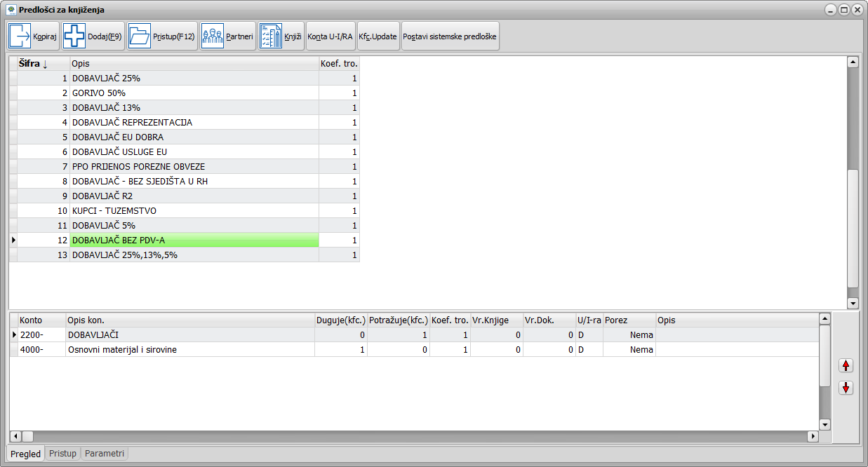Click the Knjiži ledger icon
Image resolution: width=868 pixels, height=467 pixels.
click(x=270, y=36)
